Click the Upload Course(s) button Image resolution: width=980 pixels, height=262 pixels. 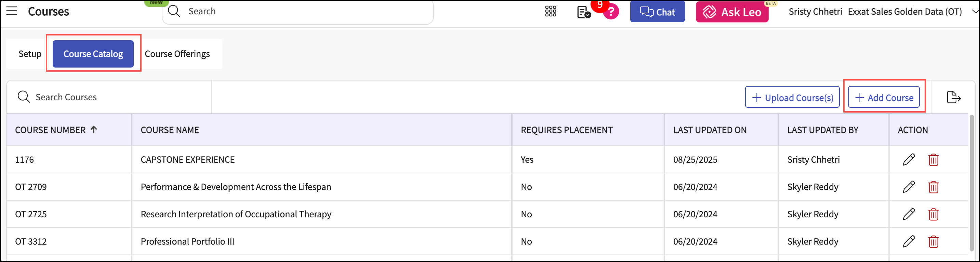[x=792, y=98]
